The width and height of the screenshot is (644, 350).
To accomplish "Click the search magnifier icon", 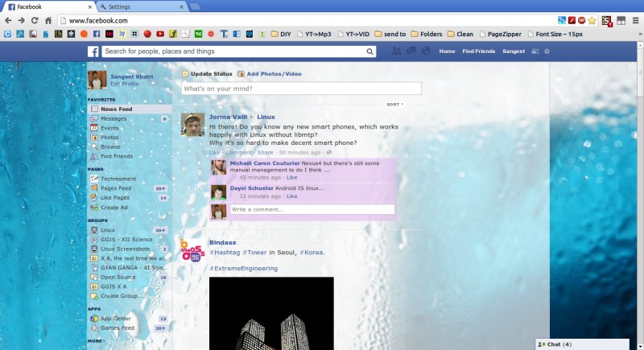I will click(369, 51).
